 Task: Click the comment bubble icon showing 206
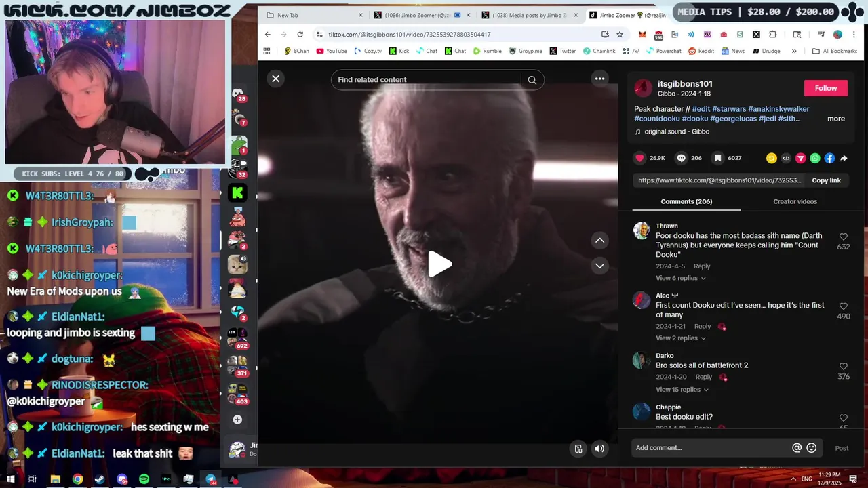click(x=681, y=158)
